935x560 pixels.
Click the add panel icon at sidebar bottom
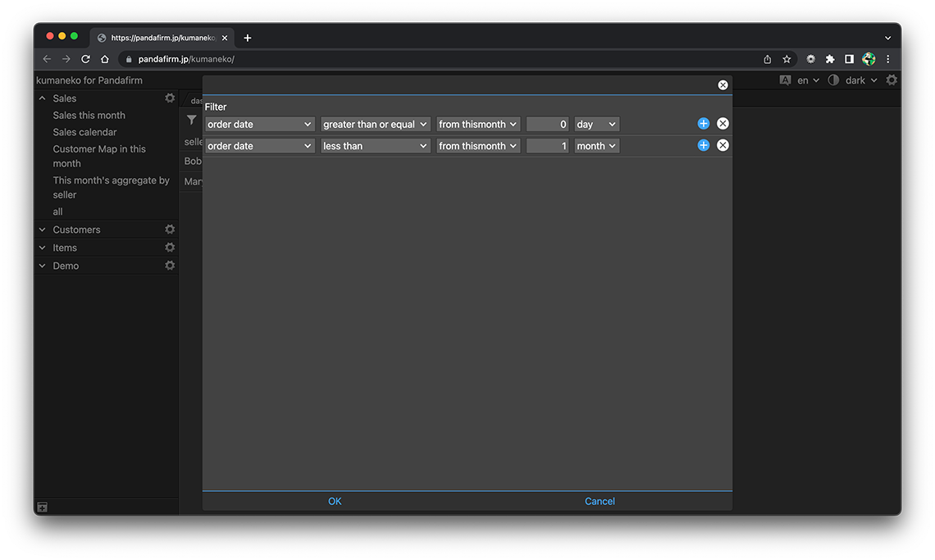tap(43, 508)
